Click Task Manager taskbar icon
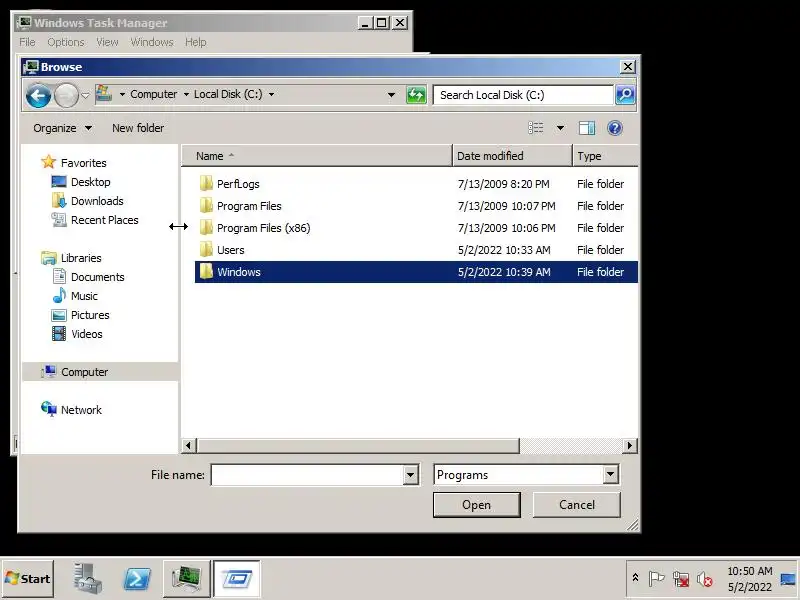800x600 pixels. (x=186, y=579)
